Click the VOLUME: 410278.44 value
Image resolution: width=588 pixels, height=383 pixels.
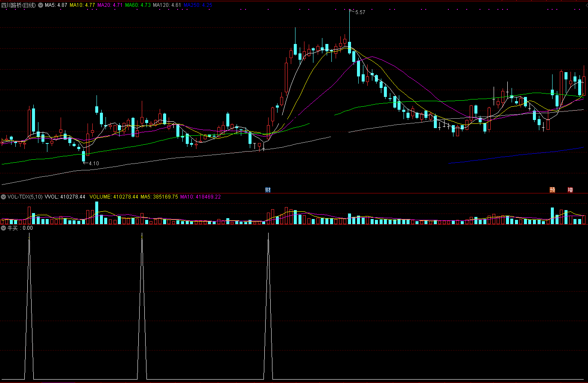[x=114, y=197]
